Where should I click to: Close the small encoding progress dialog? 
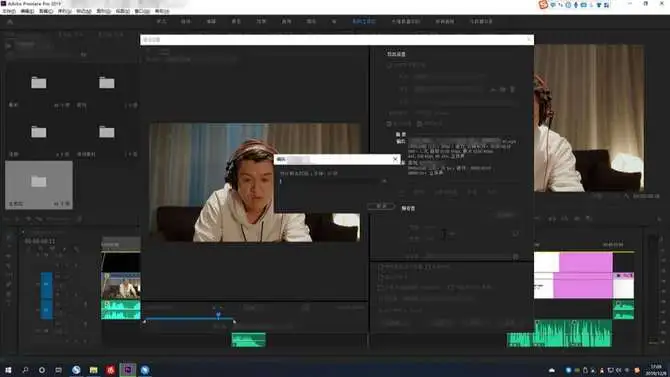(395, 159)
